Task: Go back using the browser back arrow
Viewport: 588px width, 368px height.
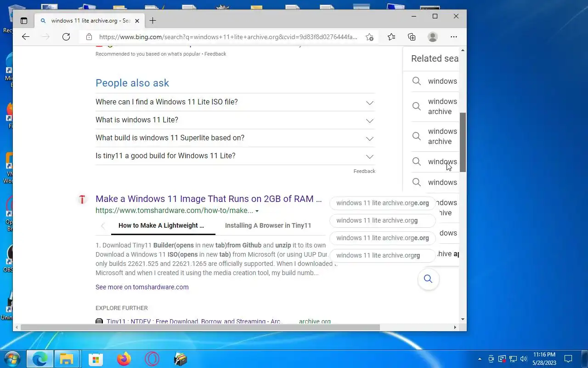Action: point(26,37)
